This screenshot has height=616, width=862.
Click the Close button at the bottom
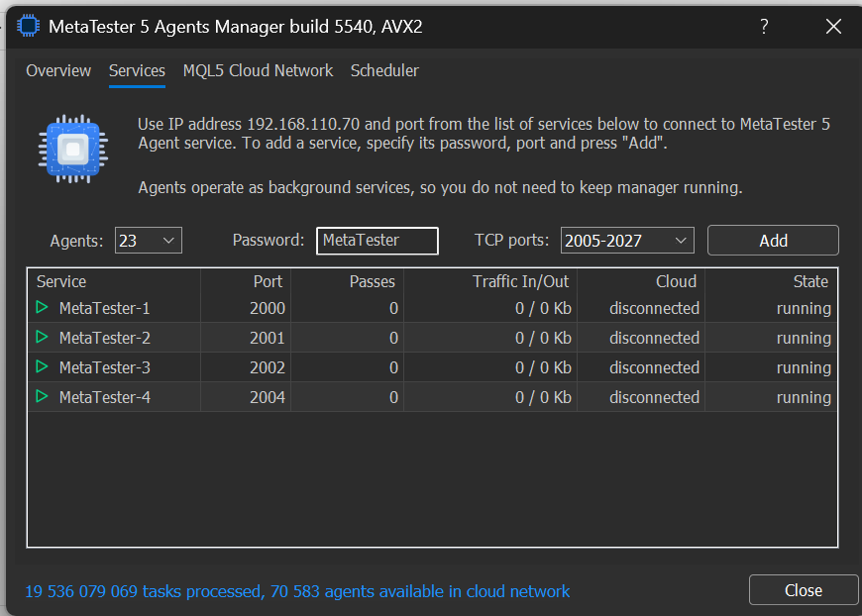[803, 590]
